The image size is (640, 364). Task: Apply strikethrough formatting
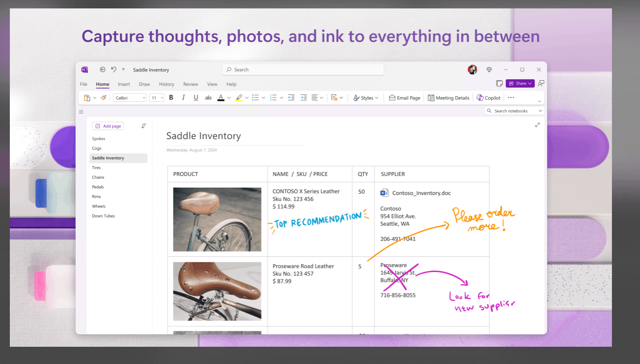click(208, 98)
